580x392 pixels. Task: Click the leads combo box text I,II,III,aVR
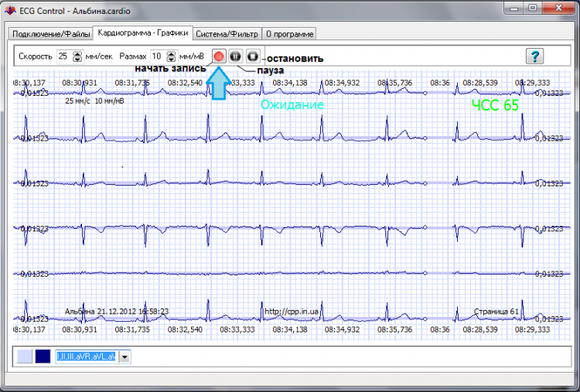pos(87,357)
